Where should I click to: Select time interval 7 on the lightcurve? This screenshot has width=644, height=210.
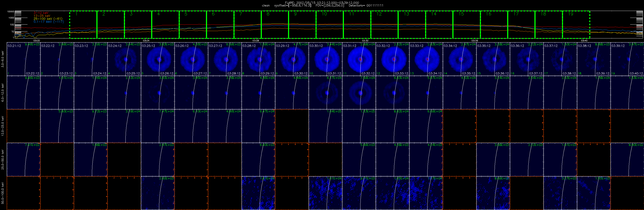coord(248,25)
